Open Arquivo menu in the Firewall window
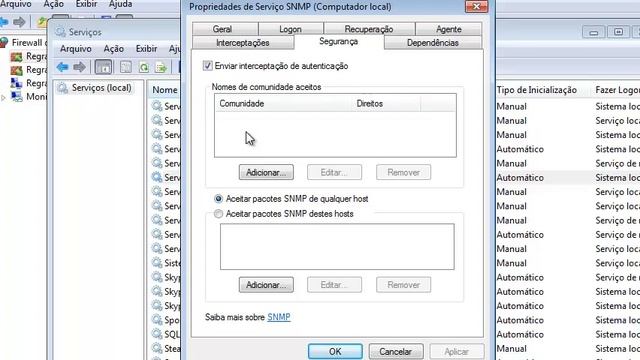640x360 pixels. [16, 4]
